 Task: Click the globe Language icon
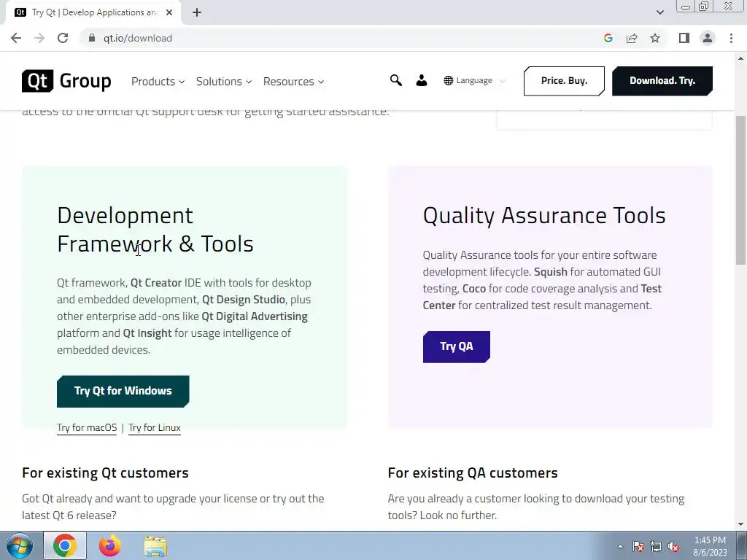[449, 80]
